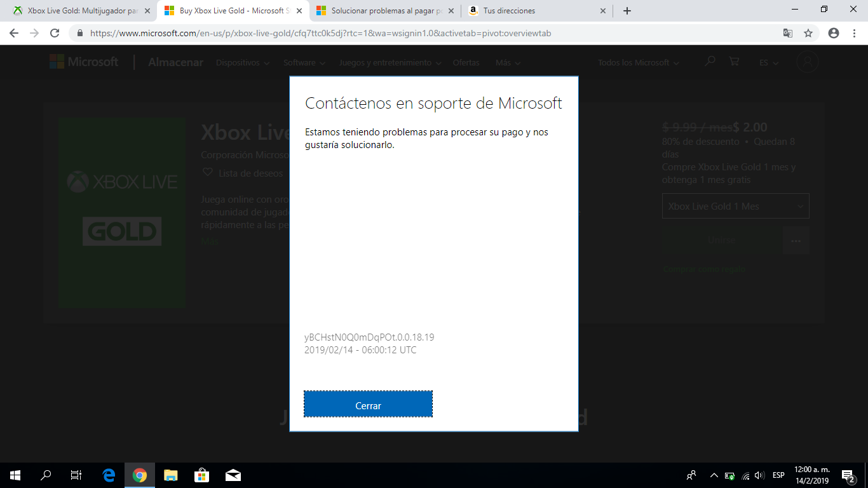Expand Todos los Microsoft menu
Image resolution: width=868 pixels, height=488 pixels.
[x=639, y=63]
